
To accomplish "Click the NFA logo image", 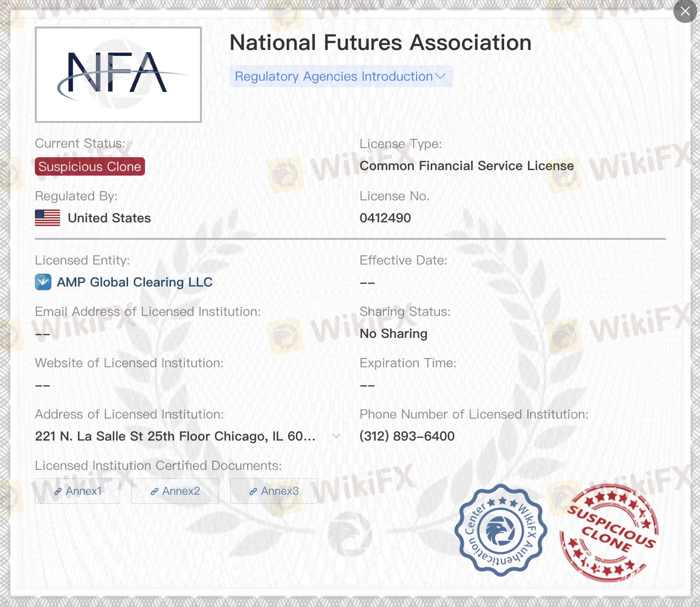I will [118, 75].
